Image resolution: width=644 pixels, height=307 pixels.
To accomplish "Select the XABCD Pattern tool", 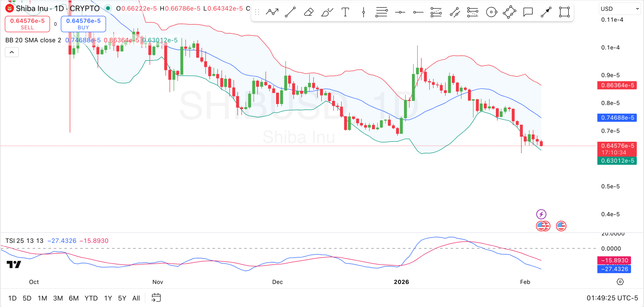I will [509, 12].
